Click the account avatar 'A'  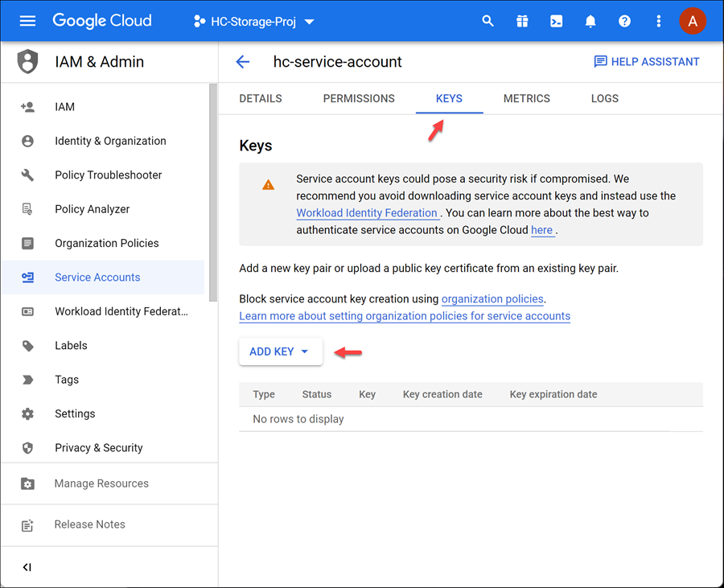(692, 21)
